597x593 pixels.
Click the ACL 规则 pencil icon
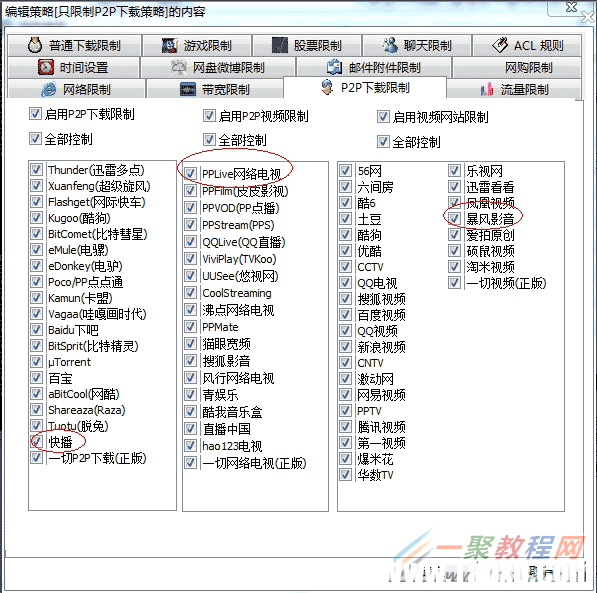pos(500,45)
